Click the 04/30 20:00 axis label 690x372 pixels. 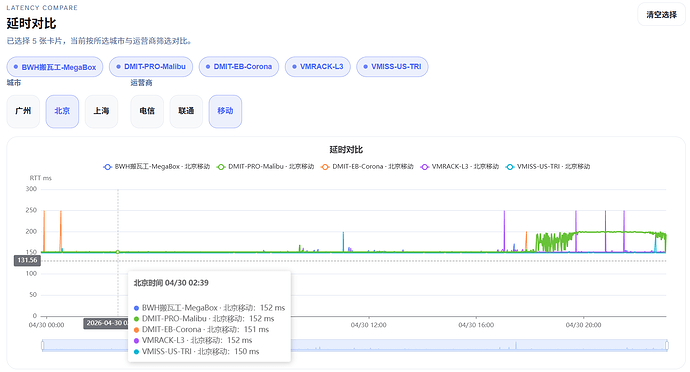point(584,325)
